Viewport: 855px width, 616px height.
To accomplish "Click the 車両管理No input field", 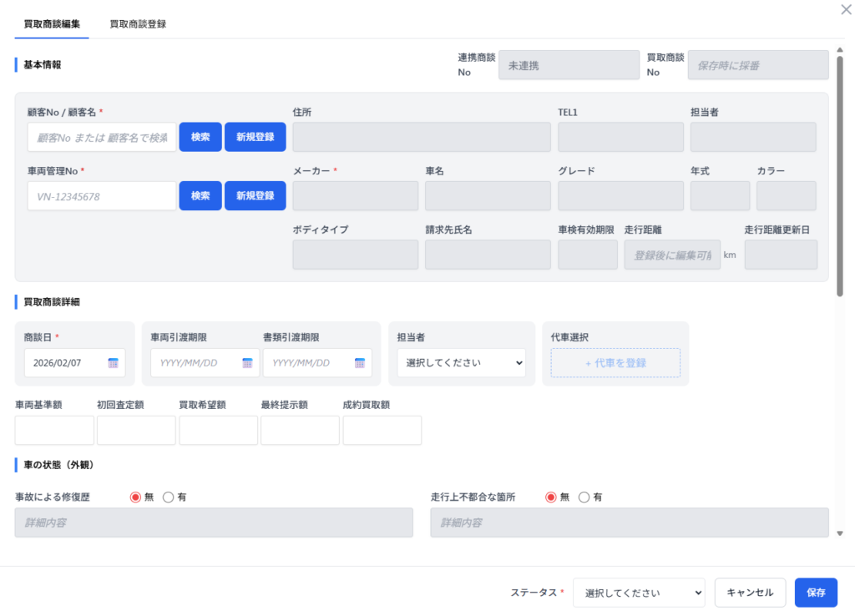I will [x=102, y=196].
